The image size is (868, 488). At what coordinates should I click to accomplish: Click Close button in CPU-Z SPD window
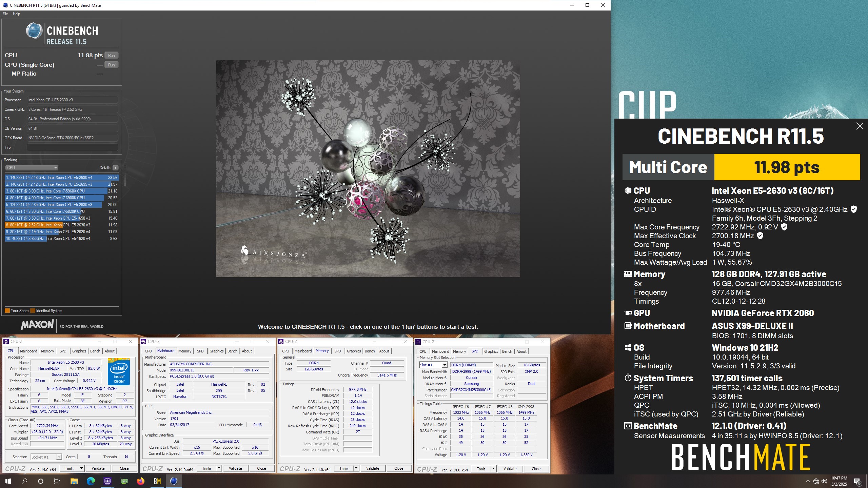[536, 469]
